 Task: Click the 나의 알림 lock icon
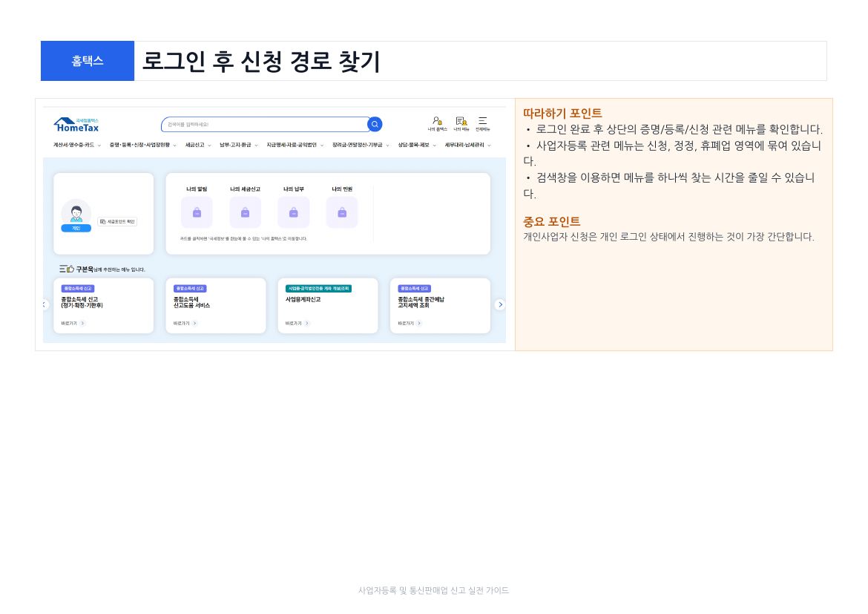[x=197, y=212]
